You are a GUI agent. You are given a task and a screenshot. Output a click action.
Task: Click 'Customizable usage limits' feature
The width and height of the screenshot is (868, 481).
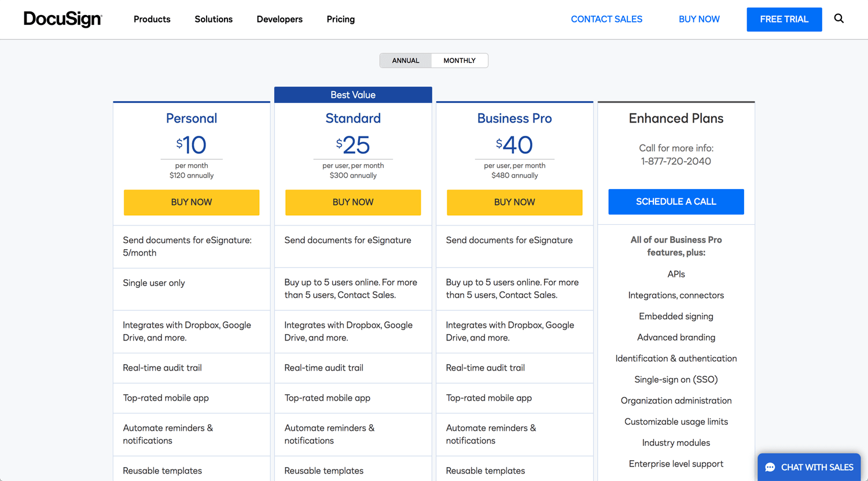(676, 422)
